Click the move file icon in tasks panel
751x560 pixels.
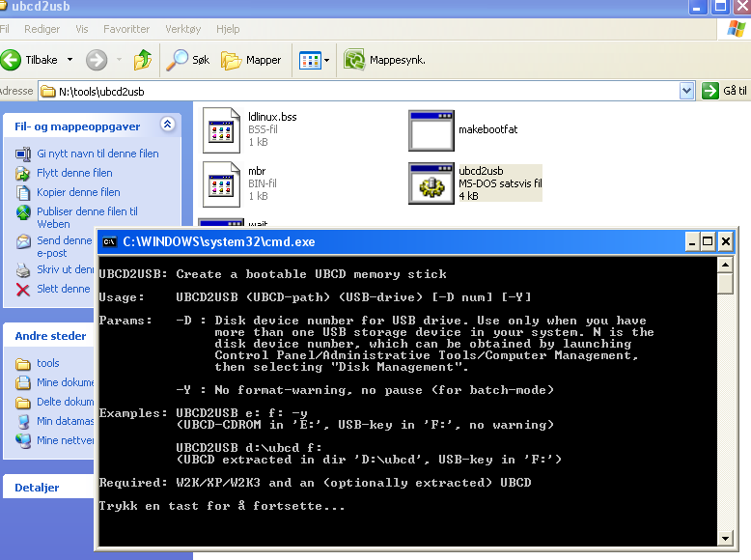23,173
